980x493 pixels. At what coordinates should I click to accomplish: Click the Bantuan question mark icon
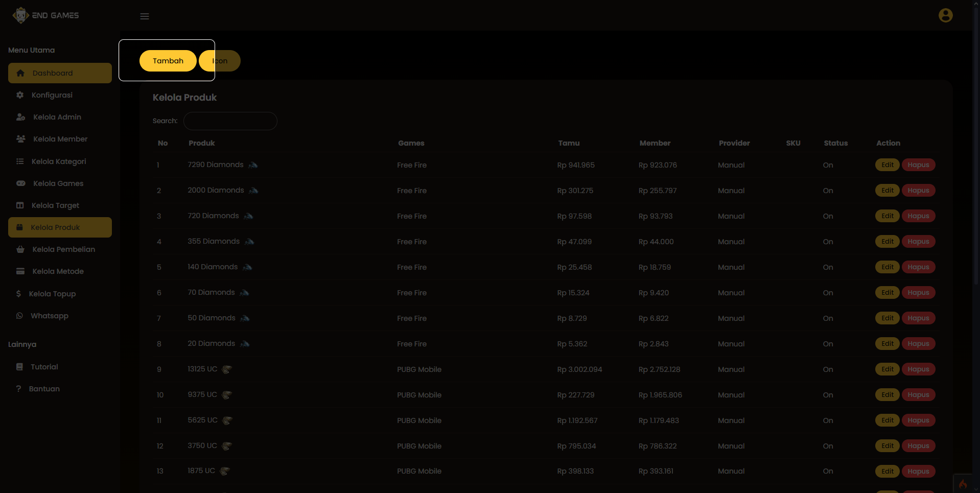(18, 389)
